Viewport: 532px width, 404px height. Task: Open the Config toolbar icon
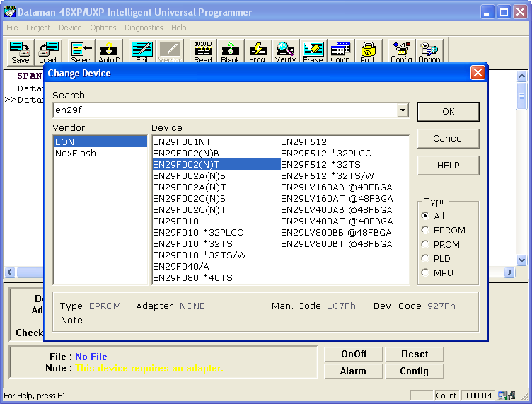coord(401,52)
